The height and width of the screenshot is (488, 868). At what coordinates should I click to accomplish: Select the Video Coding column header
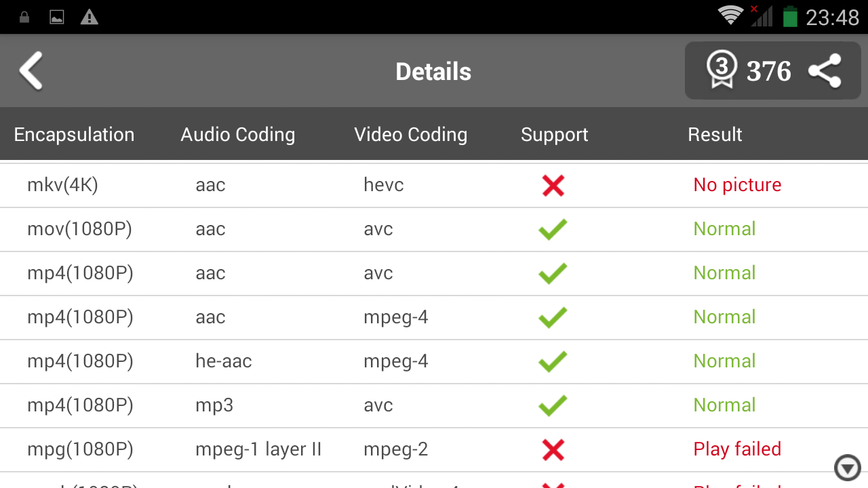(x=410, y=135)
